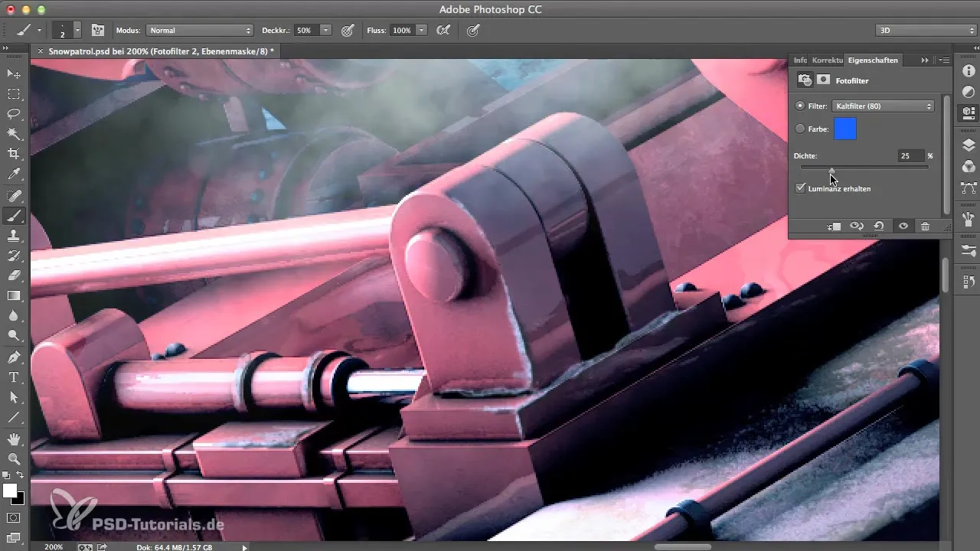This screenshot has width=980, height=551.
Task: Select the Path Selection tool
Action: (14, 397)
